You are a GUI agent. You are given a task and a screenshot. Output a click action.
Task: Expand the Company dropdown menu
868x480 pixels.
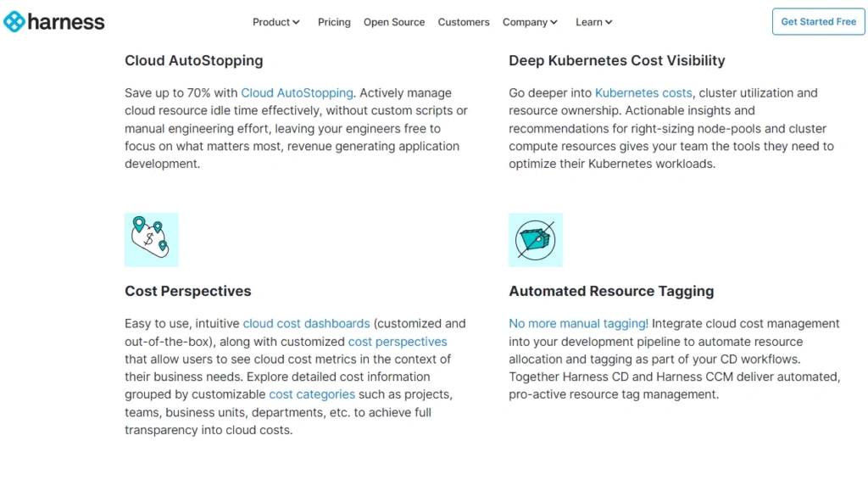click(530, 22)
